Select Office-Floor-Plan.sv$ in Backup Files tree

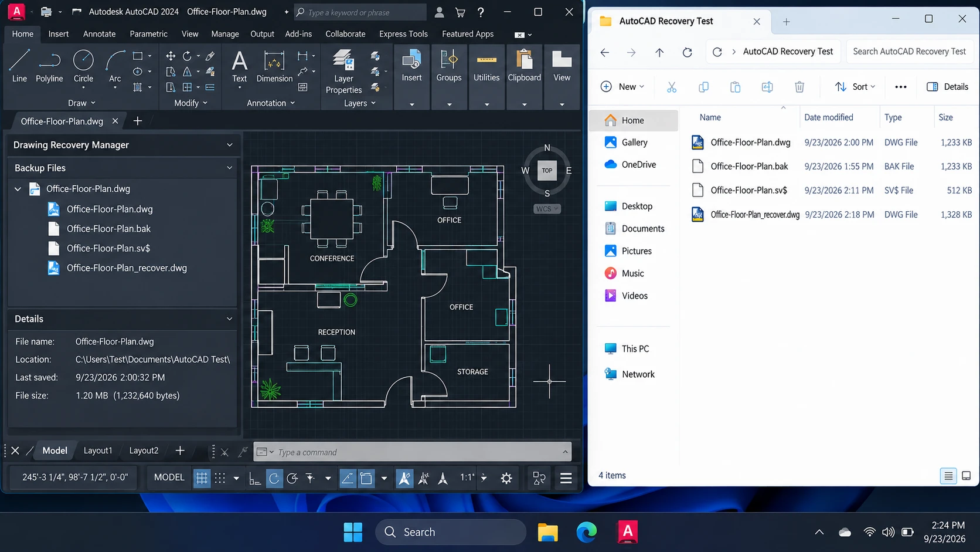click(x=108, y=248)
